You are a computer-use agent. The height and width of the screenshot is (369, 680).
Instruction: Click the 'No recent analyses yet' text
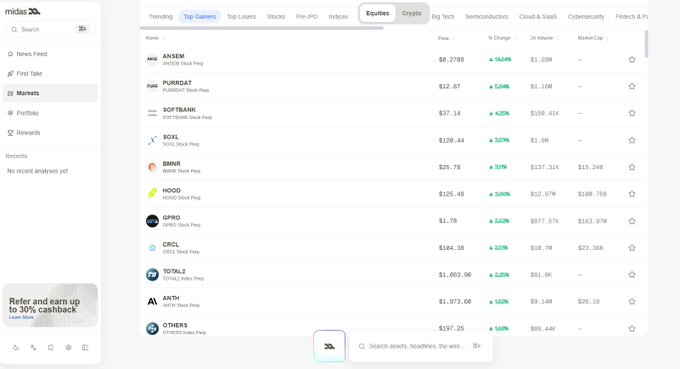point(37,171)
